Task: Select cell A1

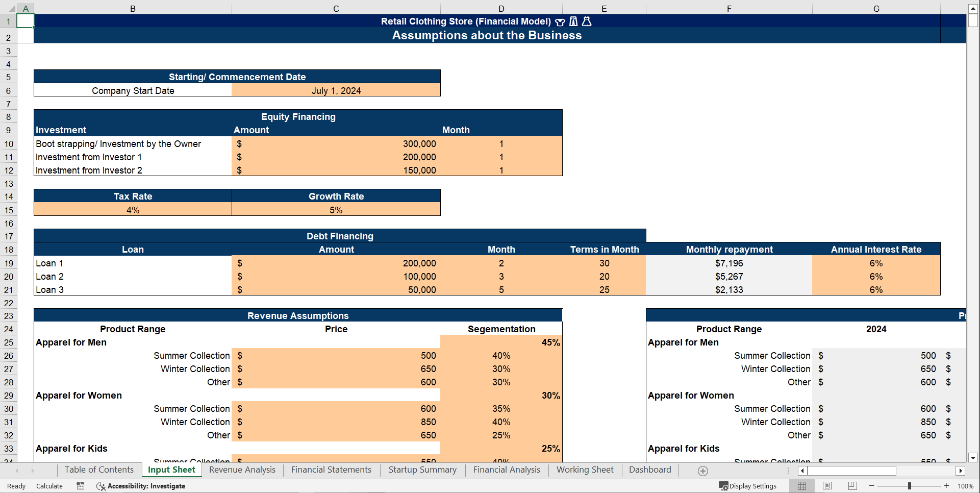Action: coord(26,21)
